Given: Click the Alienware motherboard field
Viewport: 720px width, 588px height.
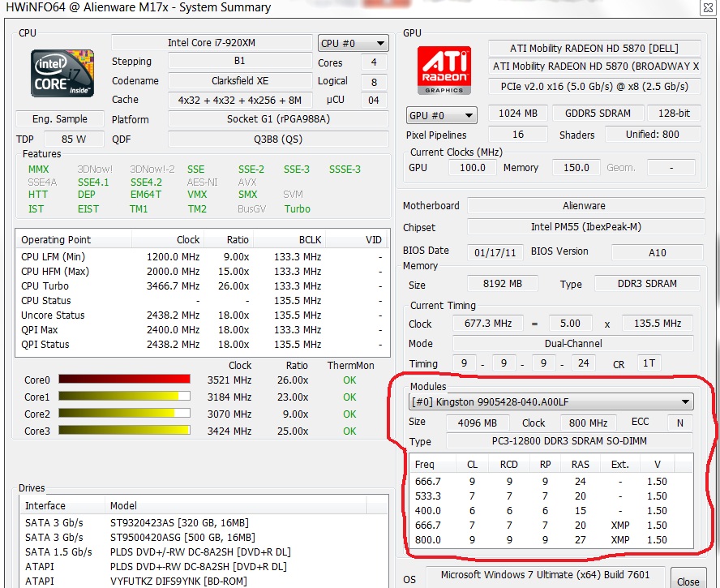Looking at the screenshot, I should coord(585,206).
